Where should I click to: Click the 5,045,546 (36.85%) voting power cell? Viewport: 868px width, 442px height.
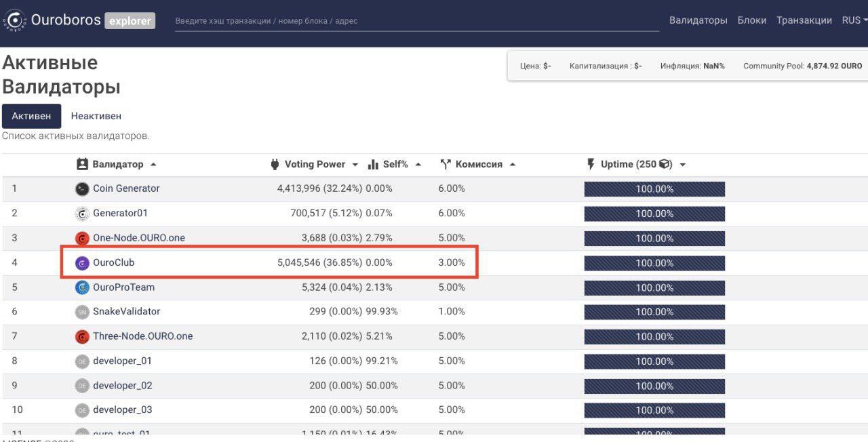(x=319, y=262)
